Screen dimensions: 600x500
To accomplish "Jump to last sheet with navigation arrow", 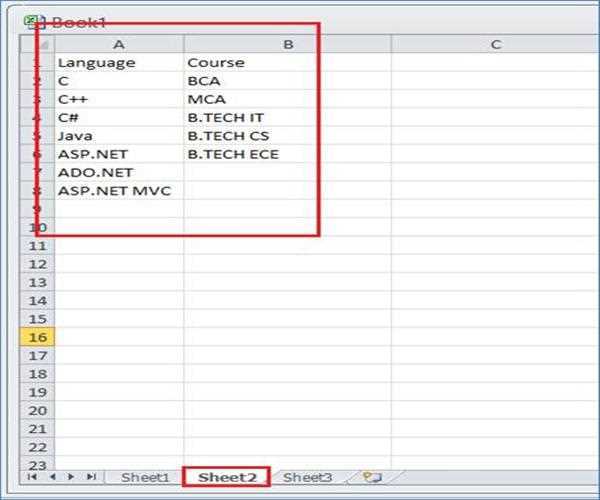I will point(91,478).
